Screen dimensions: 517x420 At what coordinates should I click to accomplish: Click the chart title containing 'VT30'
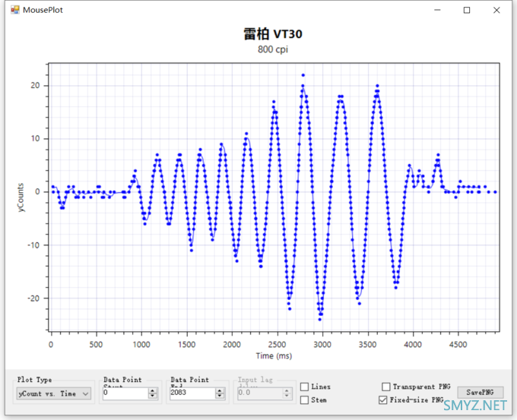(273, 34)
